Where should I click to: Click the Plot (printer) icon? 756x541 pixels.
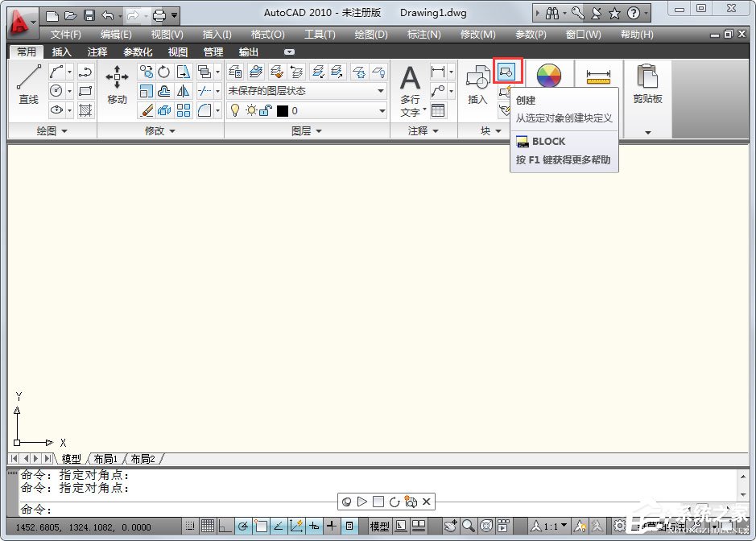(x=159, y=14)
